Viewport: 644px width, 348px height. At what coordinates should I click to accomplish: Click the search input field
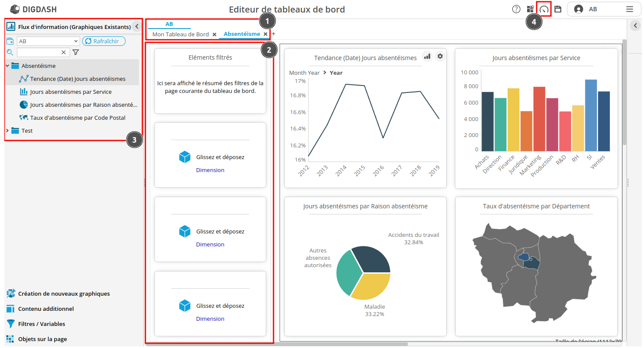click(39, 52)
